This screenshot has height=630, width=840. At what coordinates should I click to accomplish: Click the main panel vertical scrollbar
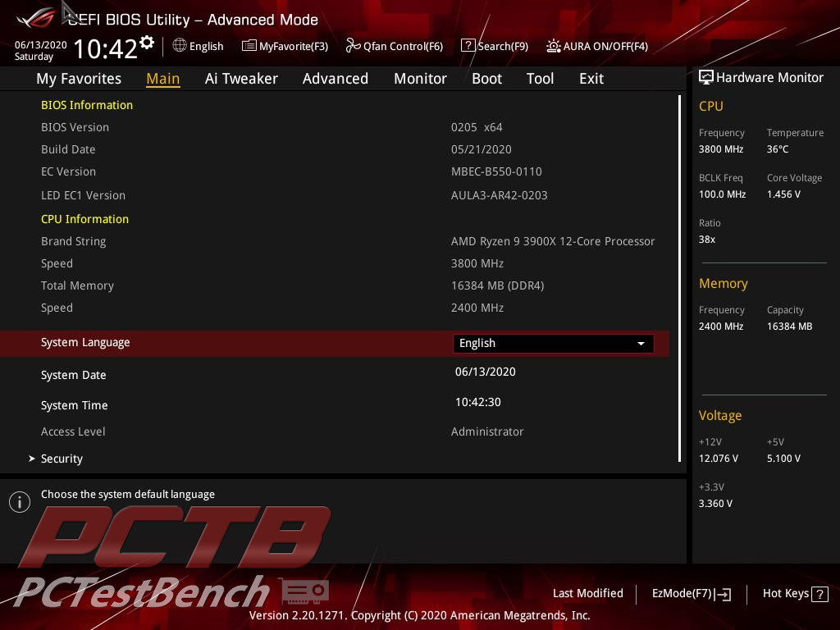pos(680,279)
